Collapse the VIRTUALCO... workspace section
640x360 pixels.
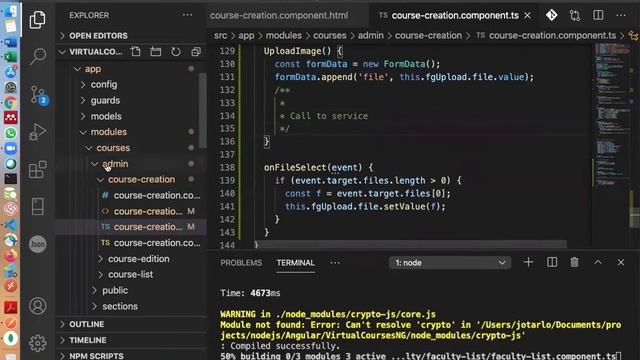95,52
